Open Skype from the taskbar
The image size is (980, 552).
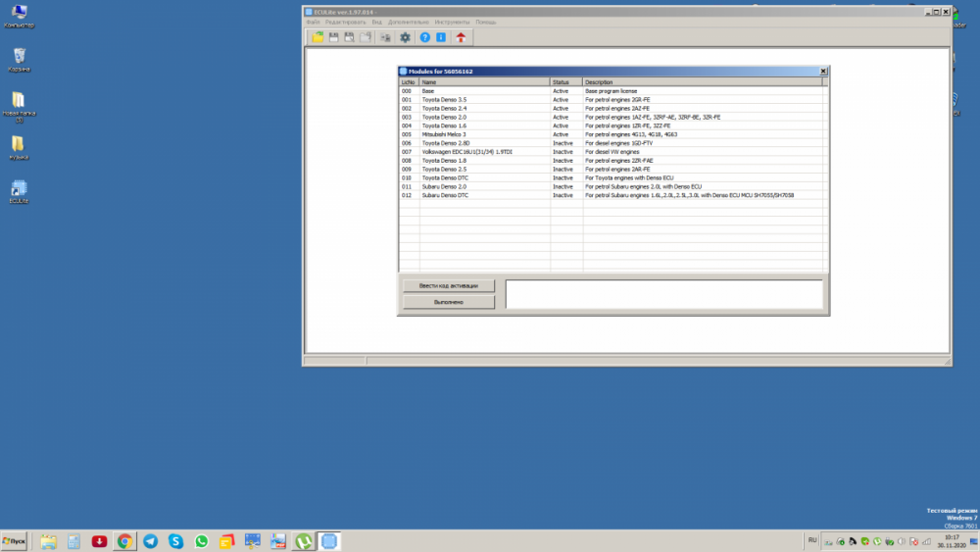[x=175, y=541]
